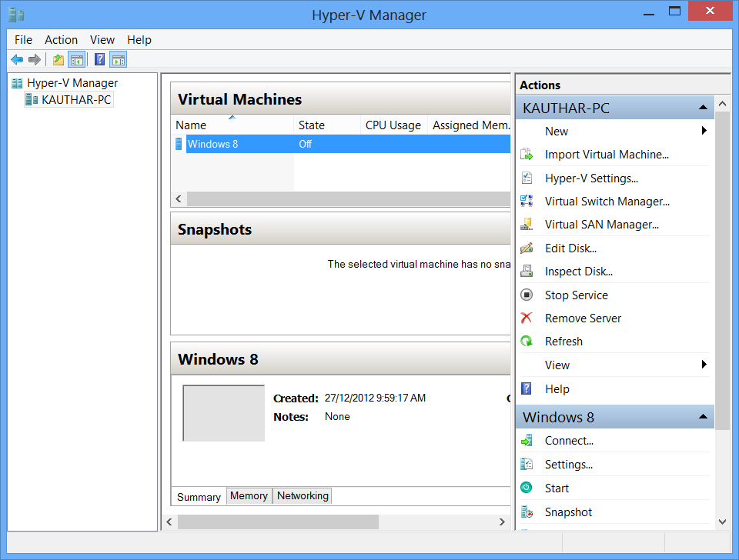Open the File menu

click(23, 40)
